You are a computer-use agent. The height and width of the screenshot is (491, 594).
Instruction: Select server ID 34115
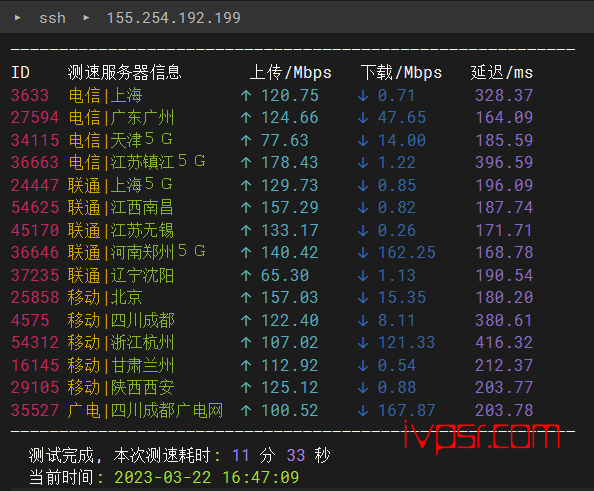35,140
